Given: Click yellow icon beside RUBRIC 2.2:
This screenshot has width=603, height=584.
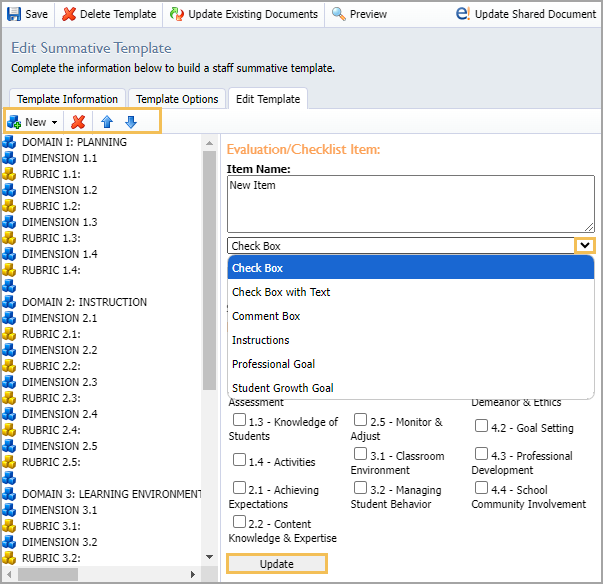Looking at the screenshot, I should (x=9, y=366).
